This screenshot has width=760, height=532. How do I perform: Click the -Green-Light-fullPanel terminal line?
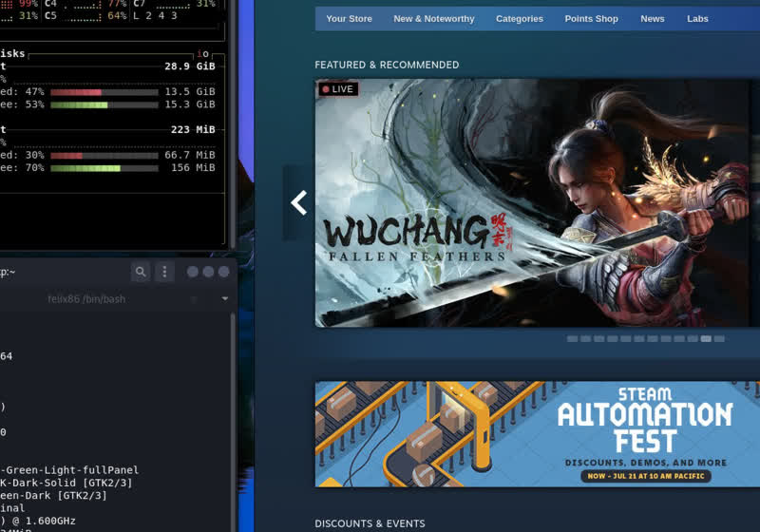point(69,470)
